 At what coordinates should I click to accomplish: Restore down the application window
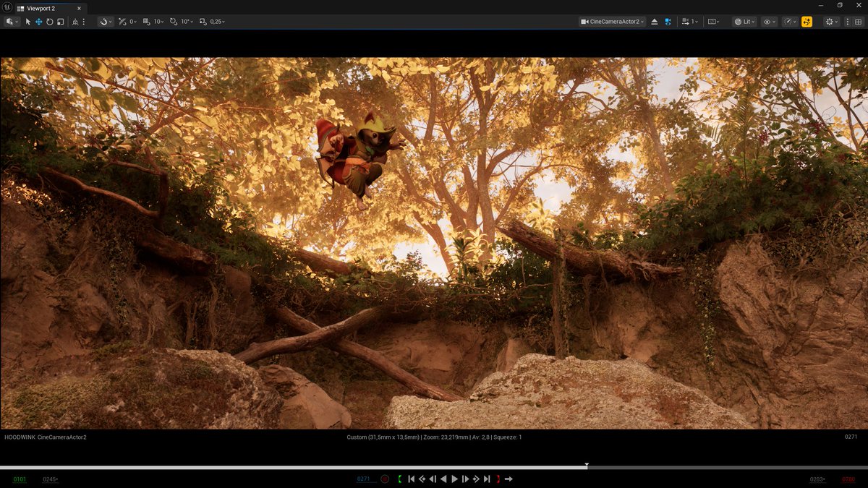[840, 6]
